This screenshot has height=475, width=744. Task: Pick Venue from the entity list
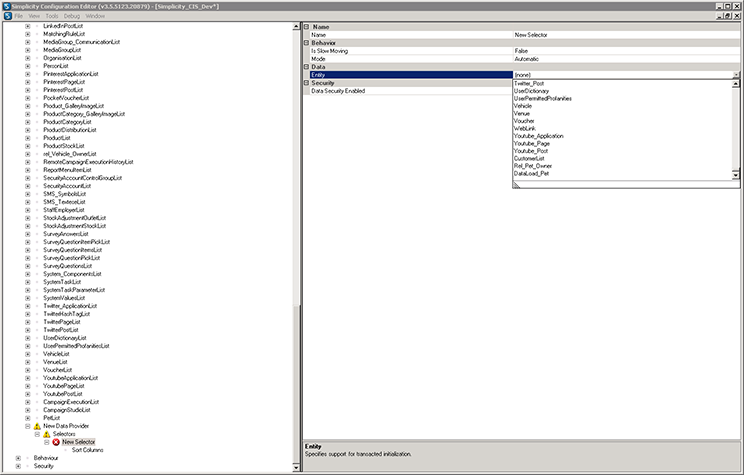point(522,114)
